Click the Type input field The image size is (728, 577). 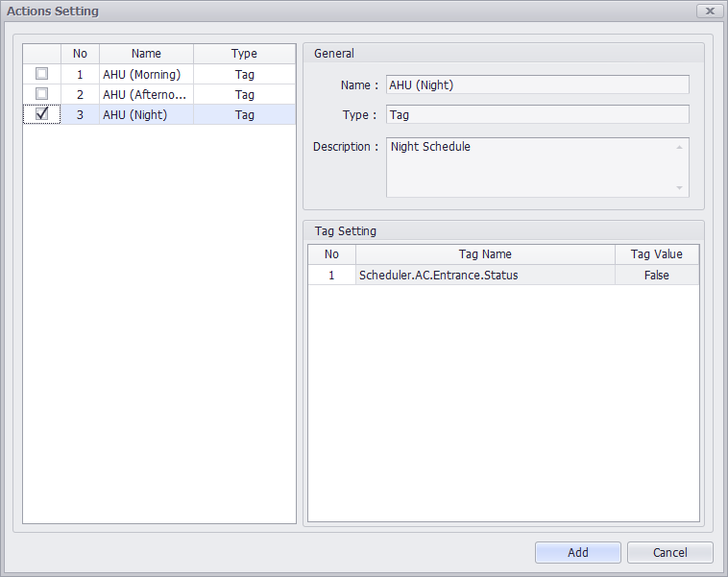[x=537, y=114]
